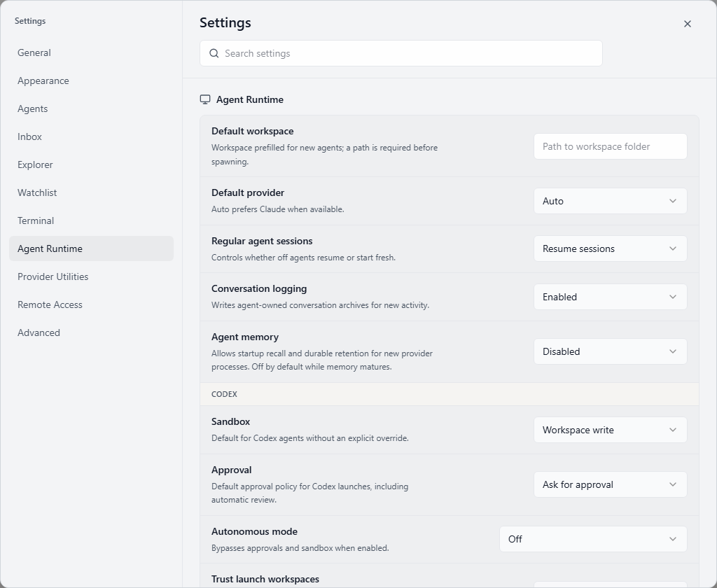The width and height of the screenshot is (717, 588).
Task: Click the Conversation logging label
Action: (259, 288)
